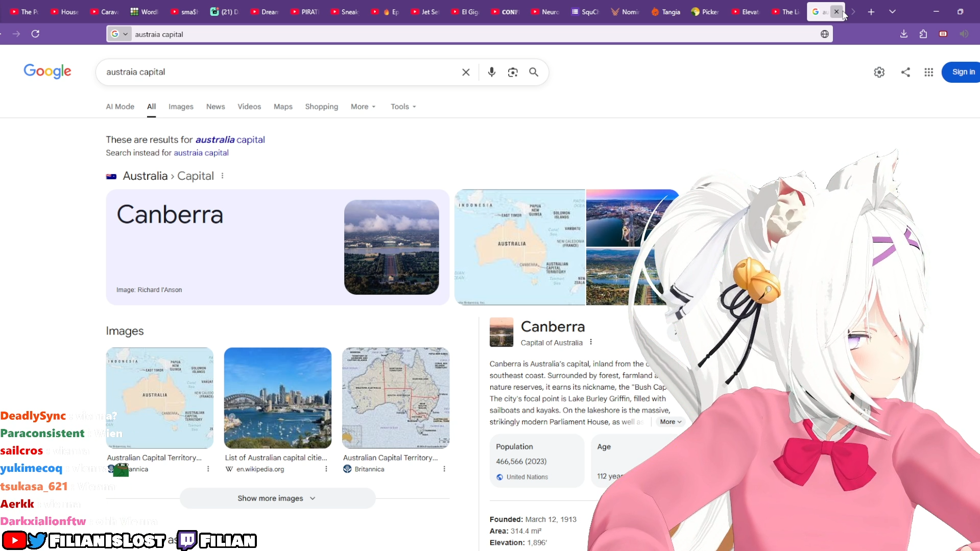The image size is (980, 551).
Task: Search instead for austraia capital
Action: tap(201, 153)
